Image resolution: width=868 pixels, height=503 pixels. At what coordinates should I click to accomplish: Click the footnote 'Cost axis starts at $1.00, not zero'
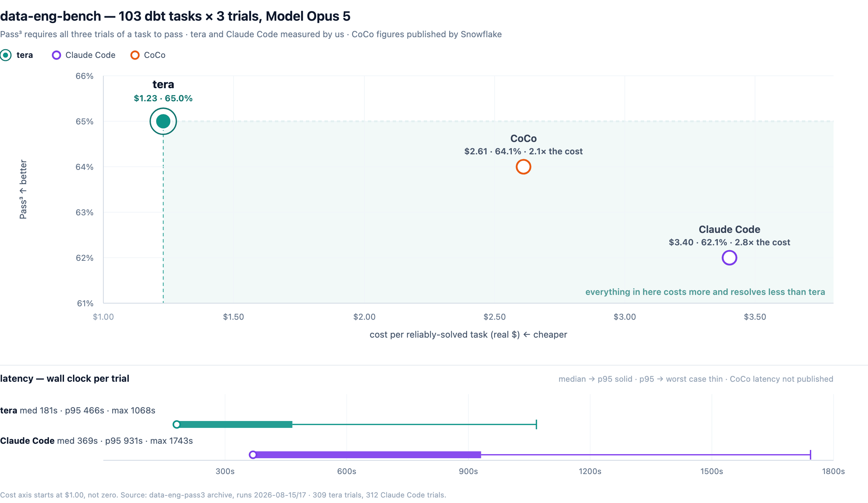pos(223,495)
